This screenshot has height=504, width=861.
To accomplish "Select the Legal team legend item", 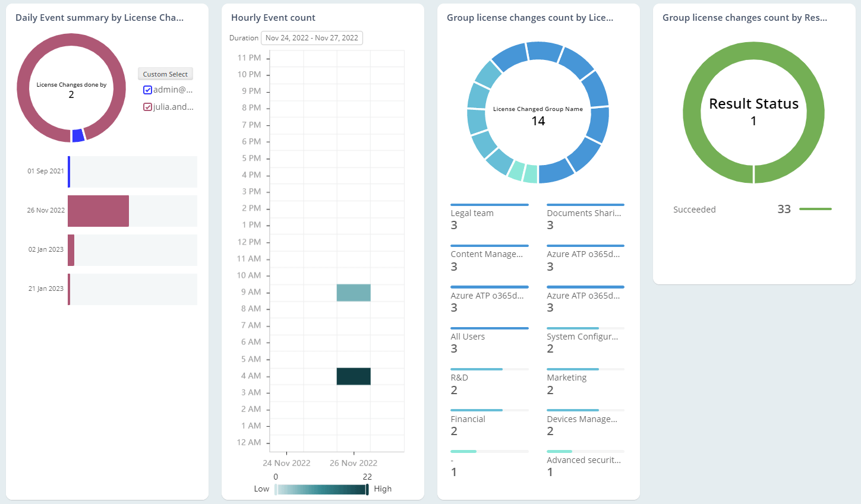I will coord(472,214).
